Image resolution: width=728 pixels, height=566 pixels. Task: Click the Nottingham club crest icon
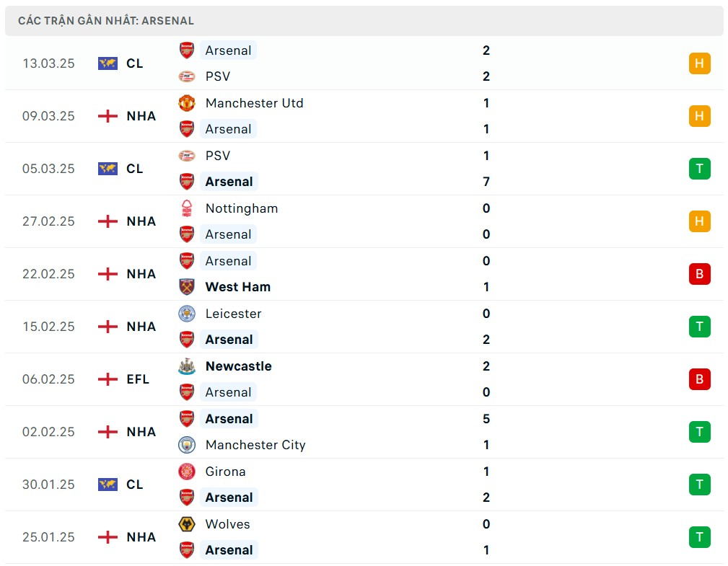click(x=187, y=208)
